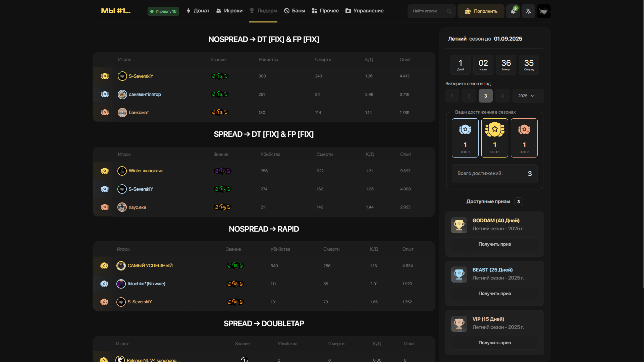Click the Top 3 bronze achievement card
Screen dimensions: 644x362
524,138
